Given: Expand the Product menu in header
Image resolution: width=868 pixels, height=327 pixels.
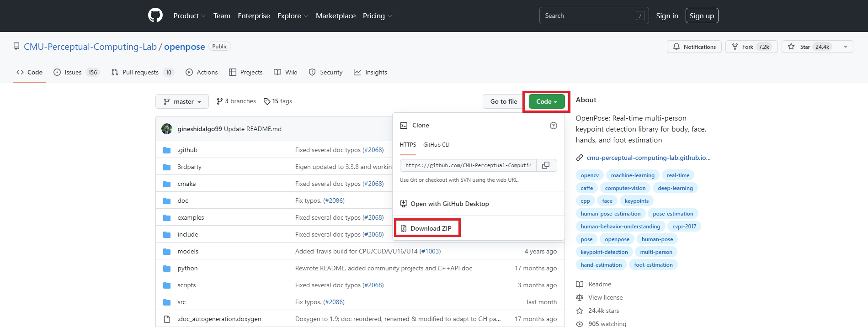Looking at the screenshot, I should coord(189,16).
